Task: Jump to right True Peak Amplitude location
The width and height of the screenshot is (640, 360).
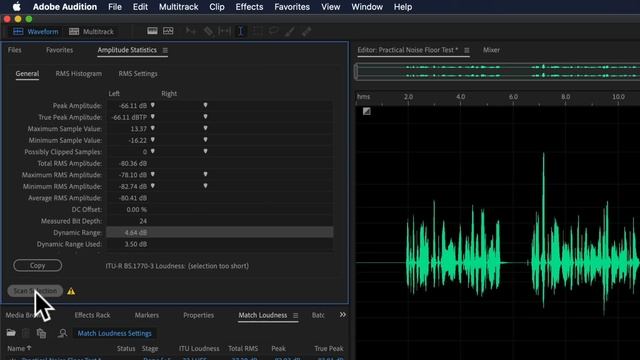Action: coord(205,117)
